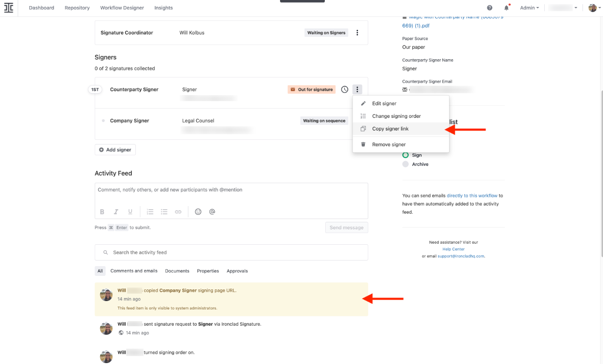Apply italic formatting in the comment editor

click(x=116, y=212)
